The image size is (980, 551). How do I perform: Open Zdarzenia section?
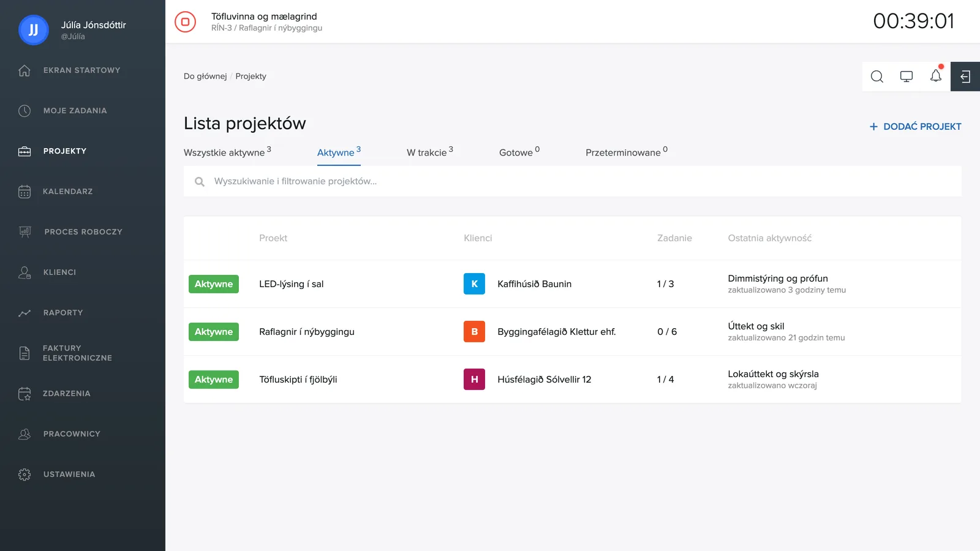67,394
